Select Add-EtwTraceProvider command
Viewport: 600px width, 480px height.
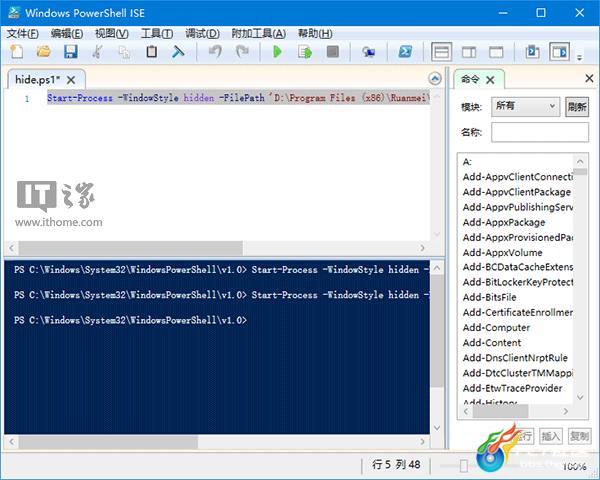click(512, 388)
